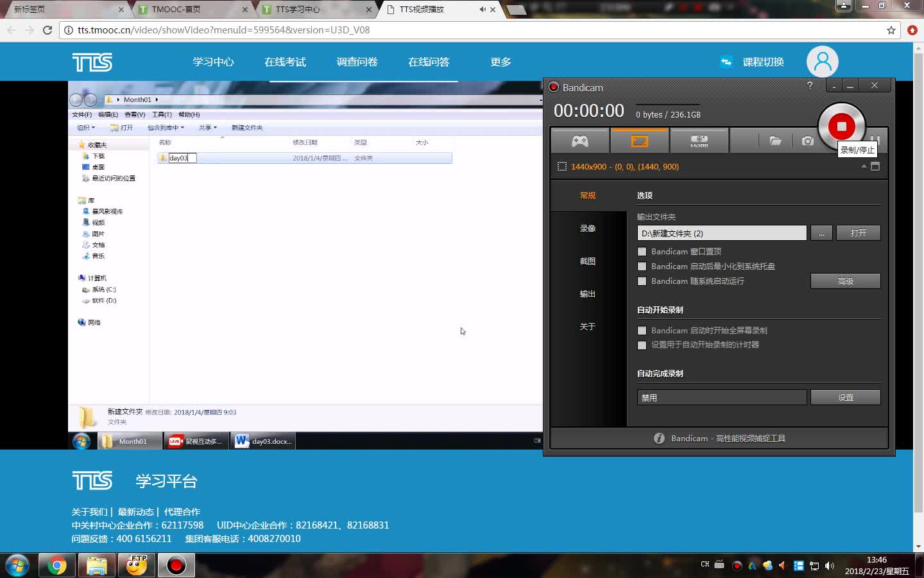Open the 常规 tab in Bandicam

point(588,195)
